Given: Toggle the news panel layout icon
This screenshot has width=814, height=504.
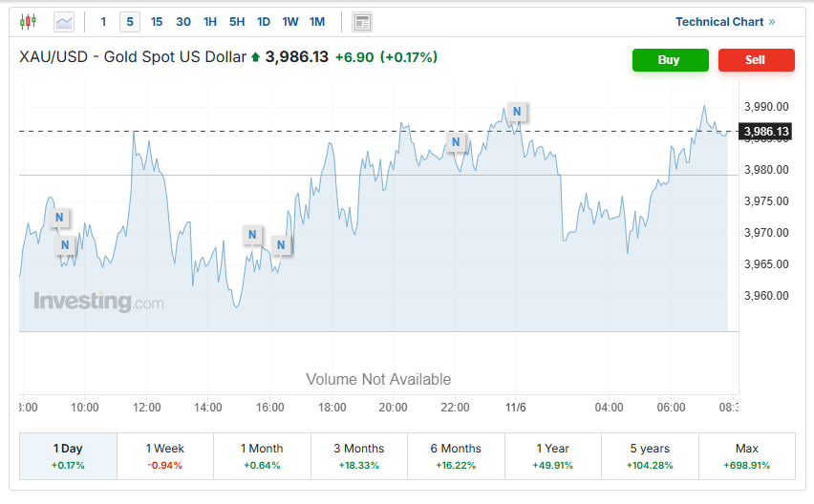Looking at the screenshot, I should [x=361, y=21].
